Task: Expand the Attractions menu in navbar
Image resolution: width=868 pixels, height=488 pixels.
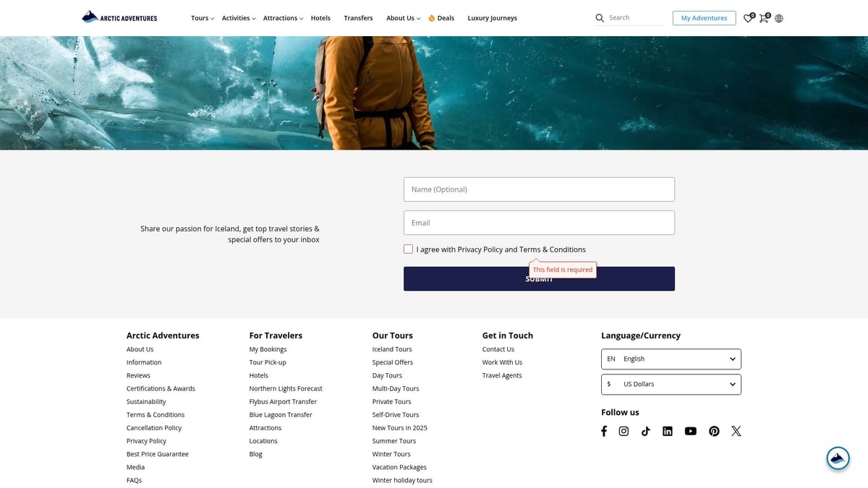Action: pos(283,18)
